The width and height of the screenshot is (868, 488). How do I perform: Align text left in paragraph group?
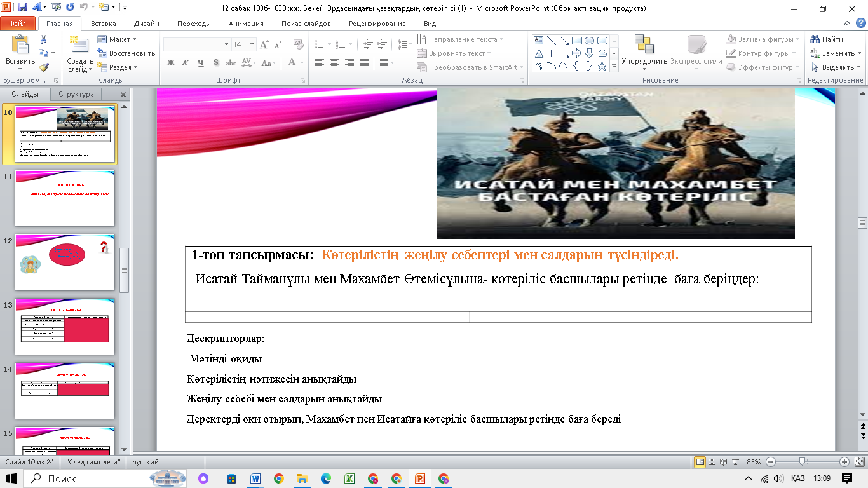click(x=319, y=63)
